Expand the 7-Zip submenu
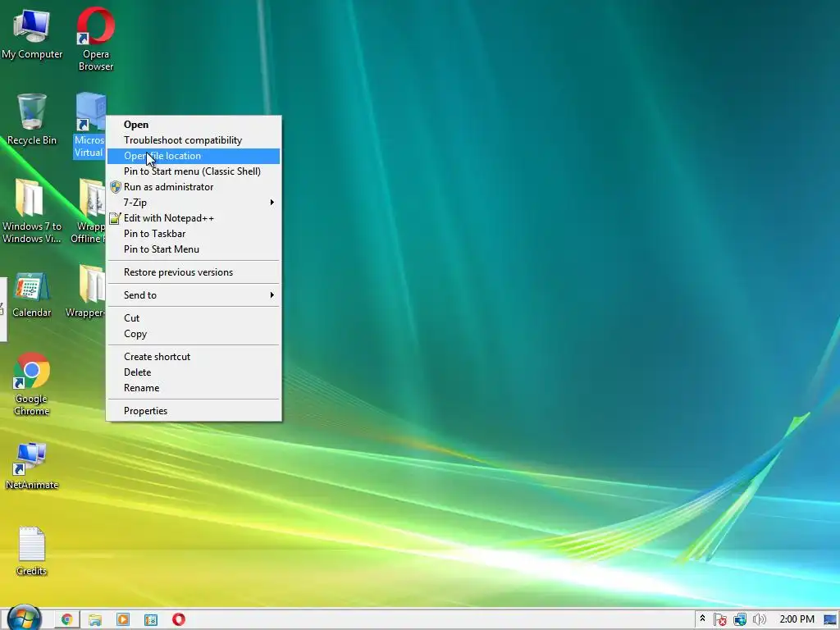The width and height of the screenshot is (840, 630). point(194,203)
